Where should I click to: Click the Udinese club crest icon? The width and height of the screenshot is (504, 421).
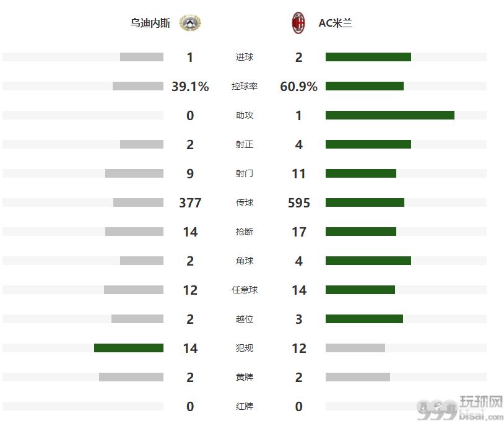[x=190, y=23]
